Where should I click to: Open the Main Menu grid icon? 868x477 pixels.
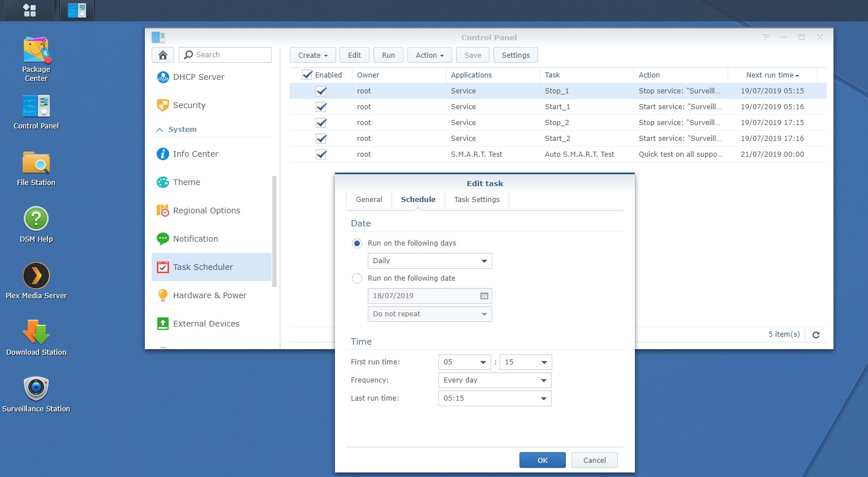point(29,10)
